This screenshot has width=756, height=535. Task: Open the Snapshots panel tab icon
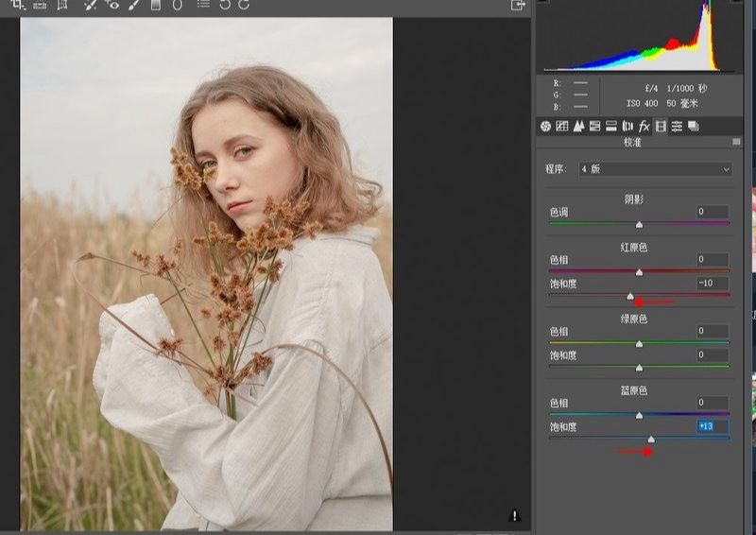pyautogui.click(x=694, y=127)
